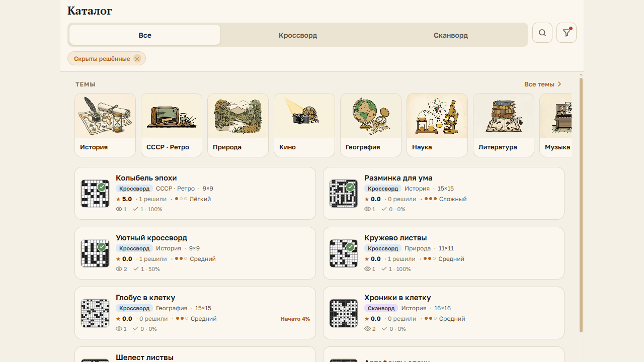Click the grid icon of 'Разминка для ума'

[344, 194]
